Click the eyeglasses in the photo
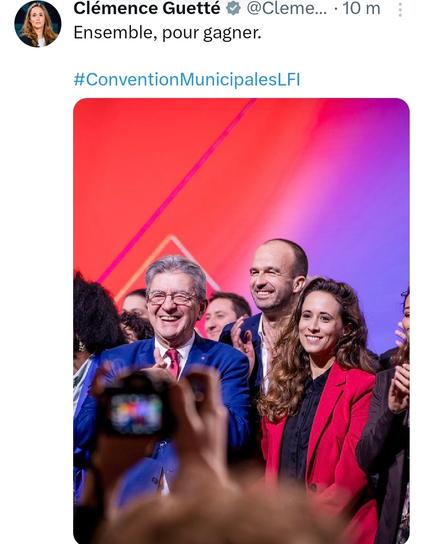Image resolution: width=424 pixels, height=544 pixels. point(172,297)
